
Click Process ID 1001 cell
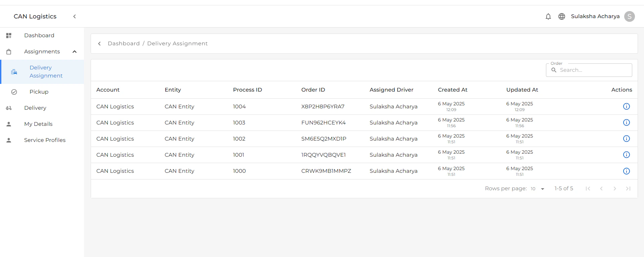238,155
